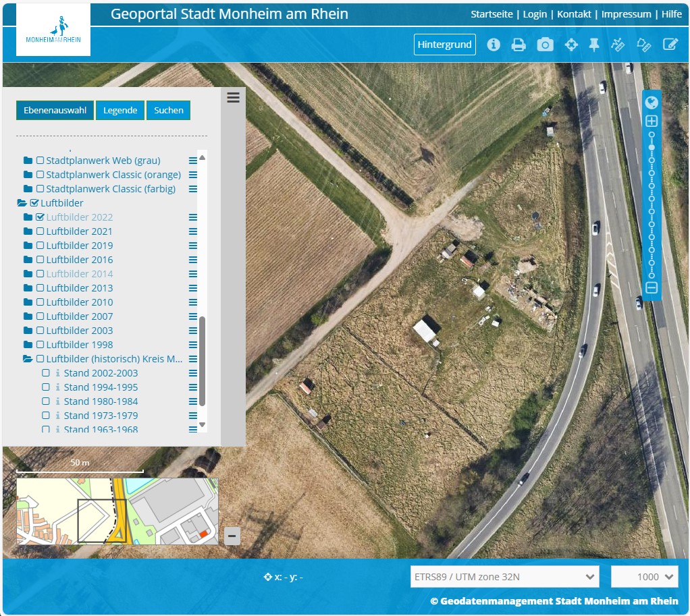Open layer menu for Stadtplanwerk Classic (orange)
The image size is (690, 616).
192,175
